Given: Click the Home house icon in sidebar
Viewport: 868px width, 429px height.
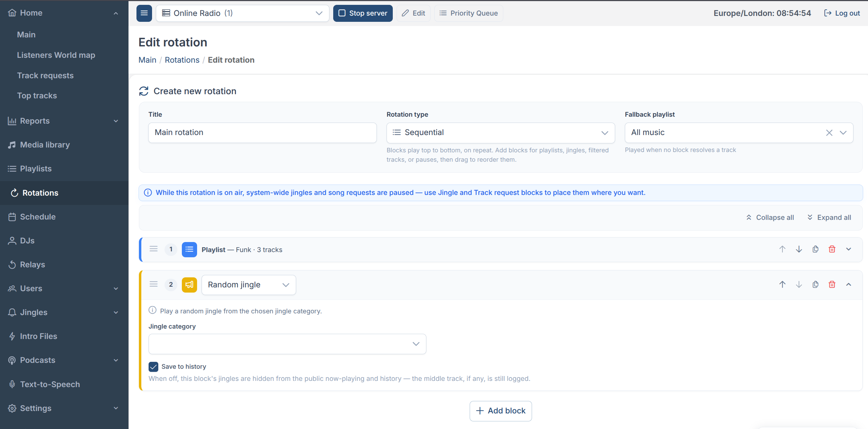Looking at the screenshot, I should 12,13.
